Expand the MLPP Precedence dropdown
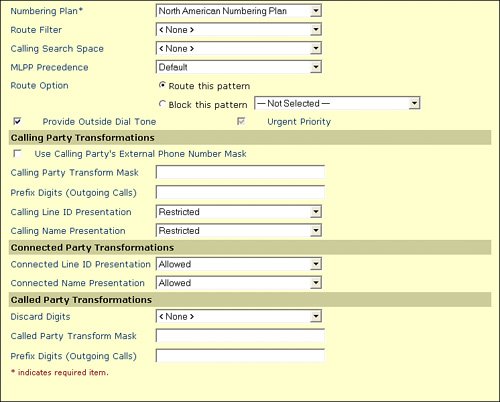500x402 pixels. 239,67
